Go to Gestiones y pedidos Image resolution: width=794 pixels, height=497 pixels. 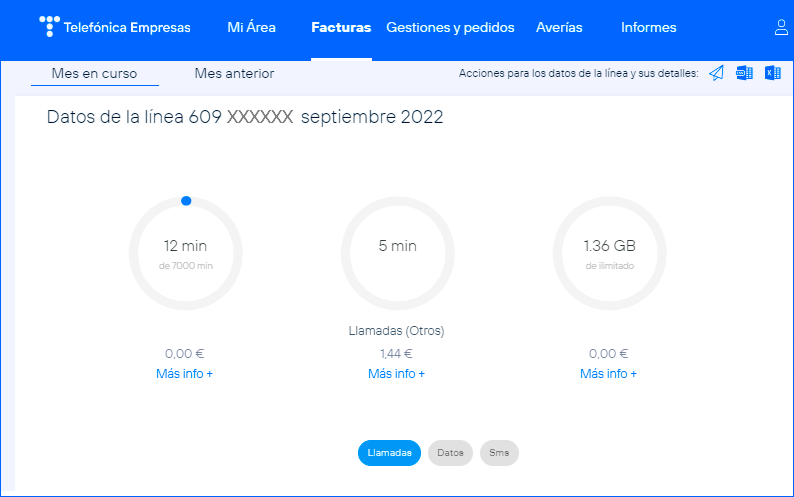[450, 27]
